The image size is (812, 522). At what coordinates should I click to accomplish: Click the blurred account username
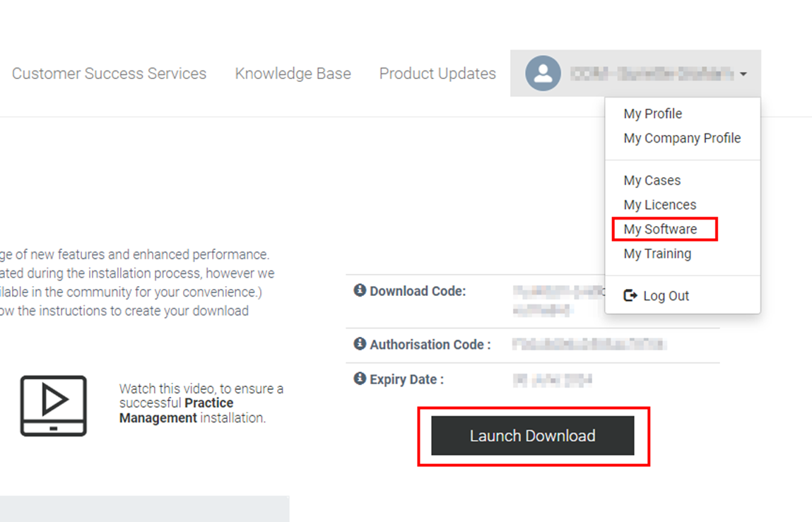(x=652, y=73)
